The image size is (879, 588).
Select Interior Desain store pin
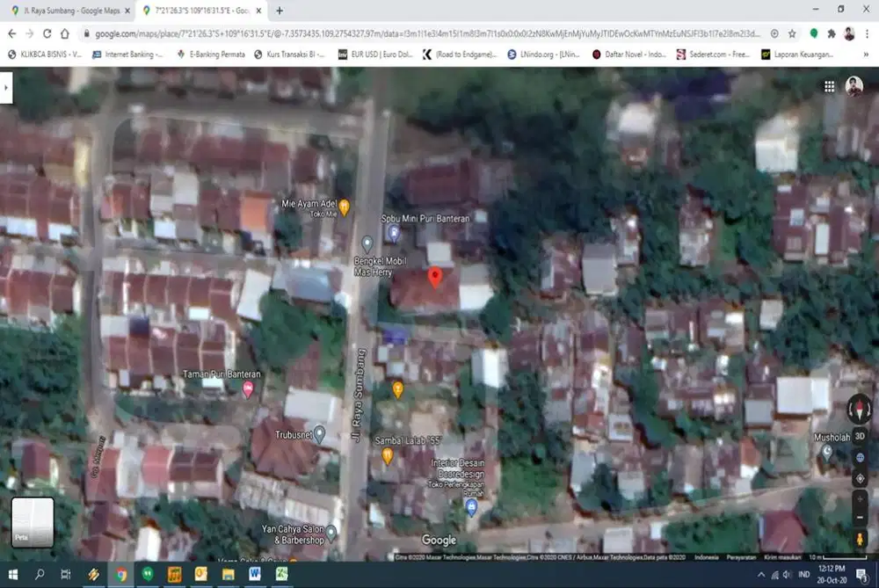471,507
